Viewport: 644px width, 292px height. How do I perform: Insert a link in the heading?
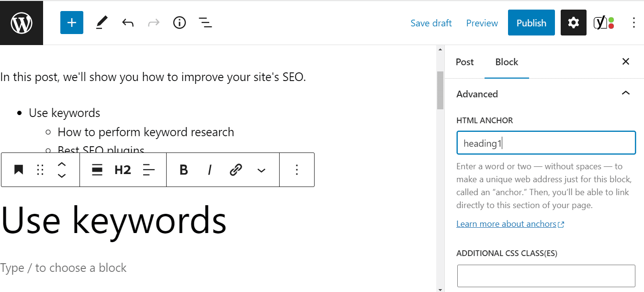pyautogui.click(x=236, y=170)
